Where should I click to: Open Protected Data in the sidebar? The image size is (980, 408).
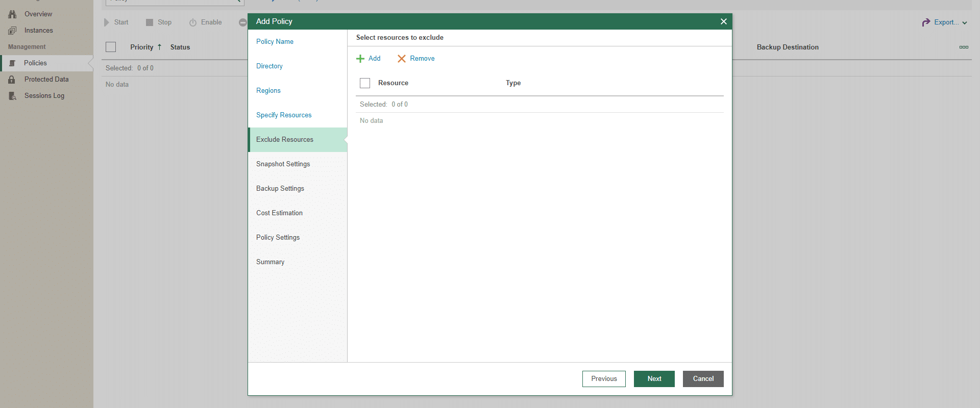click(x=46, y=80)
